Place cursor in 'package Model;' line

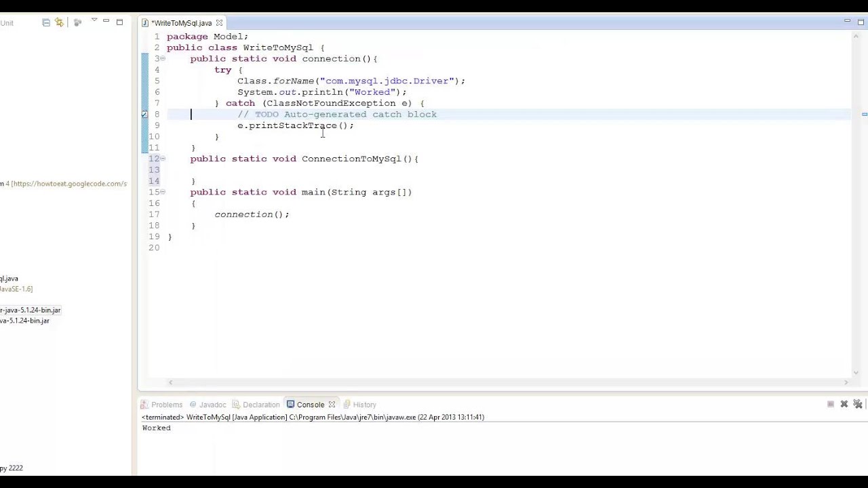point(208,37)
